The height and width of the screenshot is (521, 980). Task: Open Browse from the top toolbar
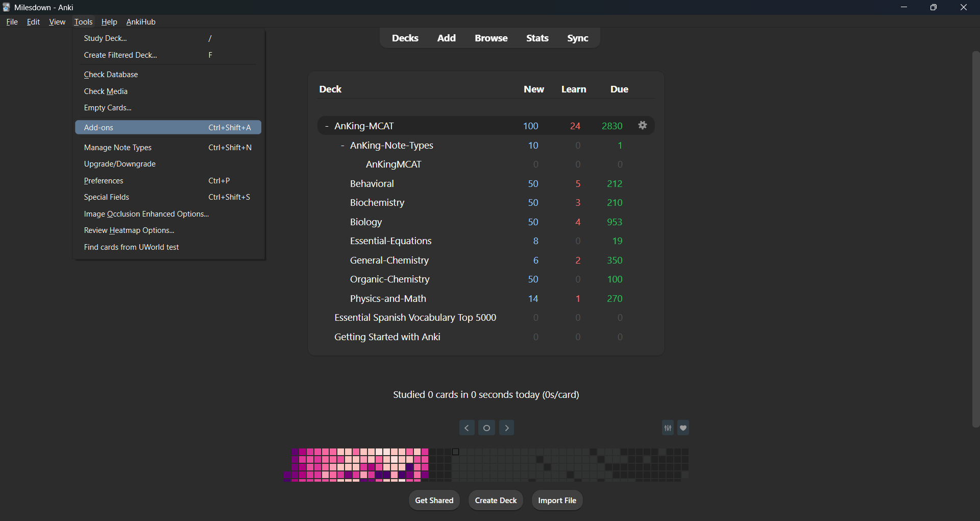(491, 38)
